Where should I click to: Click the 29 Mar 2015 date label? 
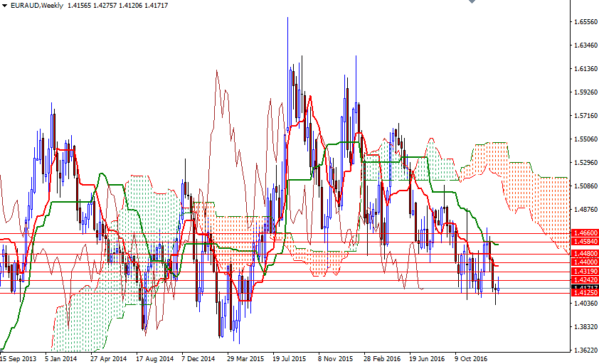(245, 358)
